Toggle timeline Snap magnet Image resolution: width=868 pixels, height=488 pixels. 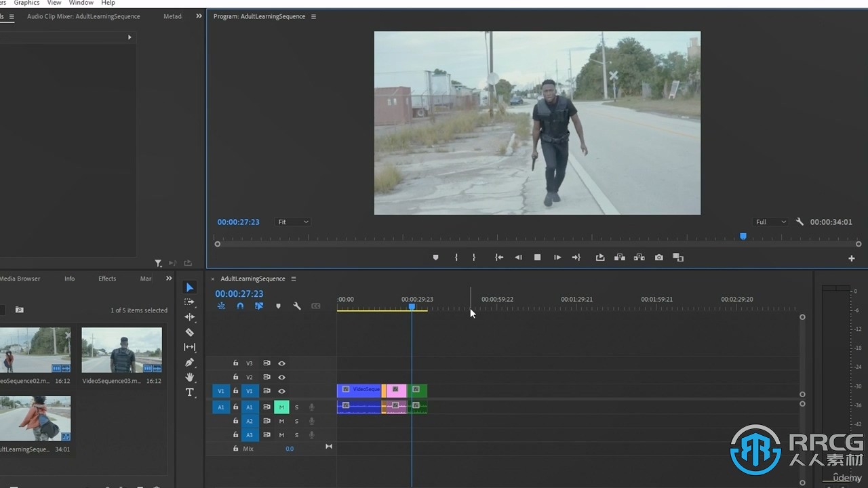240,306
